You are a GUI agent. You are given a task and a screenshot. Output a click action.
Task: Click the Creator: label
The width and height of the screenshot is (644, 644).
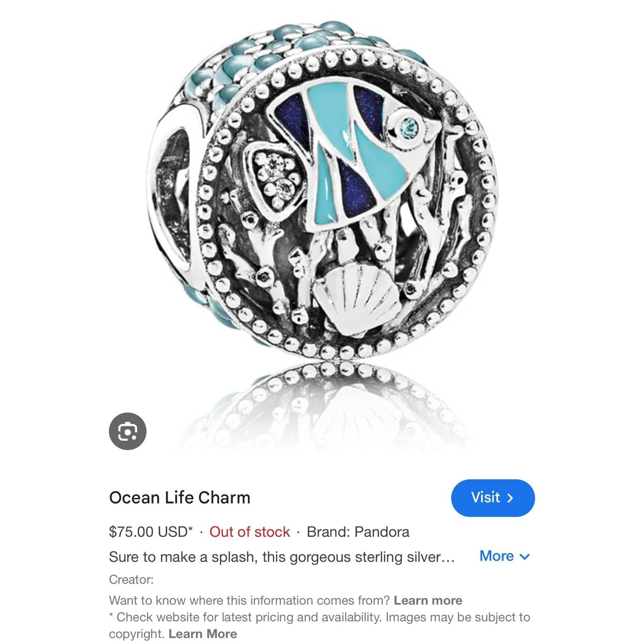pyautogui.click(x=131, y=580)
